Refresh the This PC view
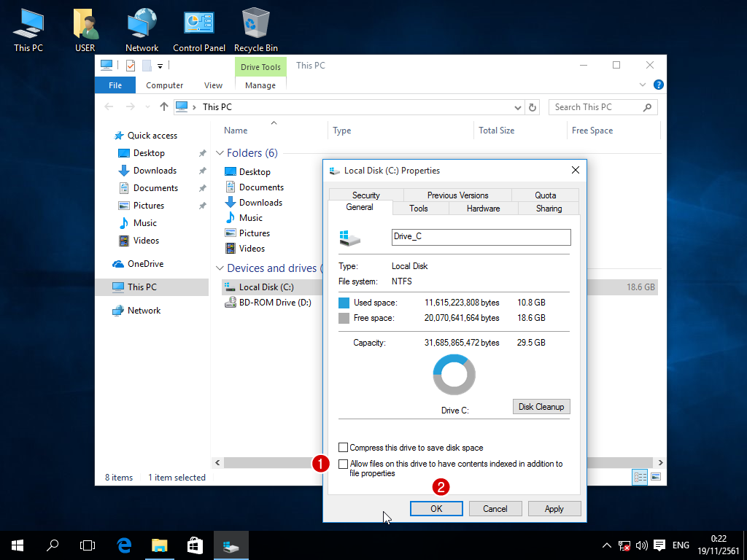The image size is (747, 560). point(533,107)
